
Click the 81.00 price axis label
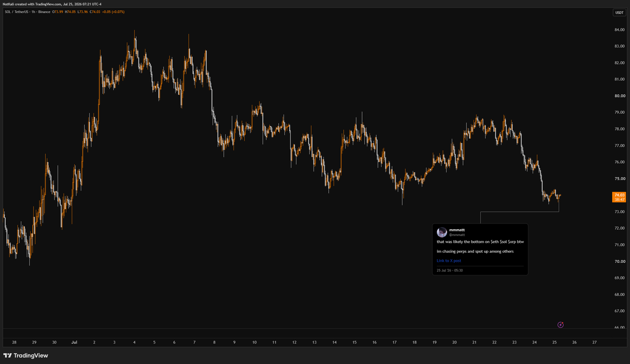[618, 79]
